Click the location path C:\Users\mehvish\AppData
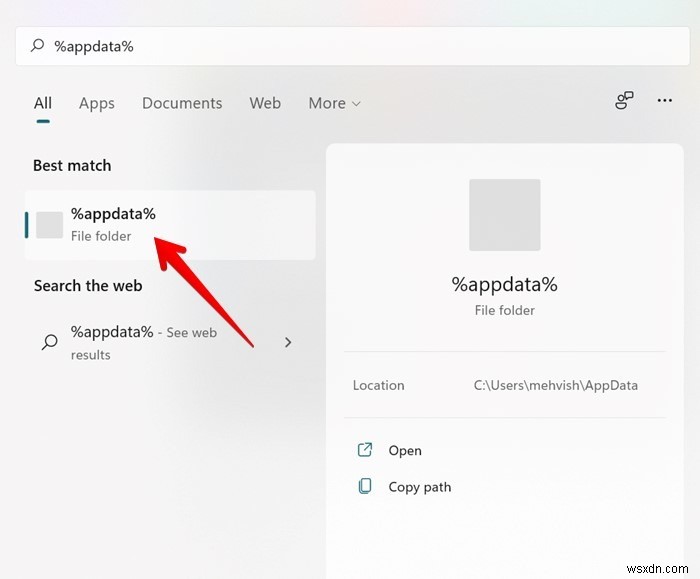 (x=555, y=385)
